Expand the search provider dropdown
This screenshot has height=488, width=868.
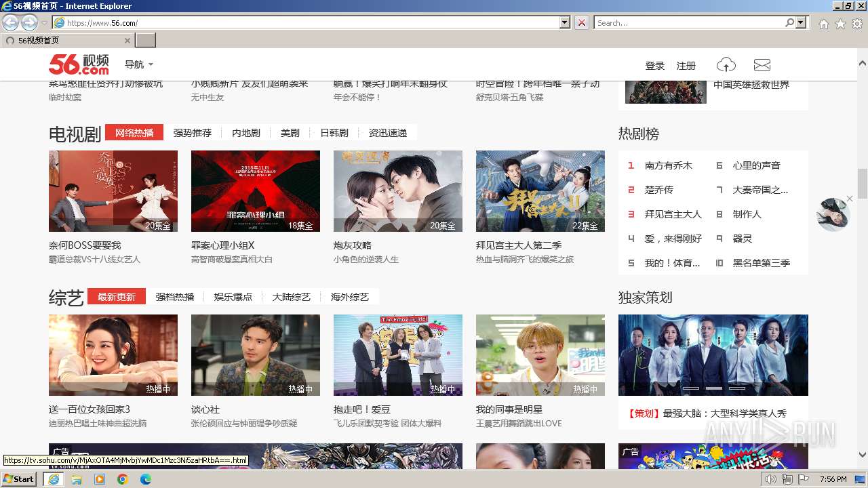point(802,22)
